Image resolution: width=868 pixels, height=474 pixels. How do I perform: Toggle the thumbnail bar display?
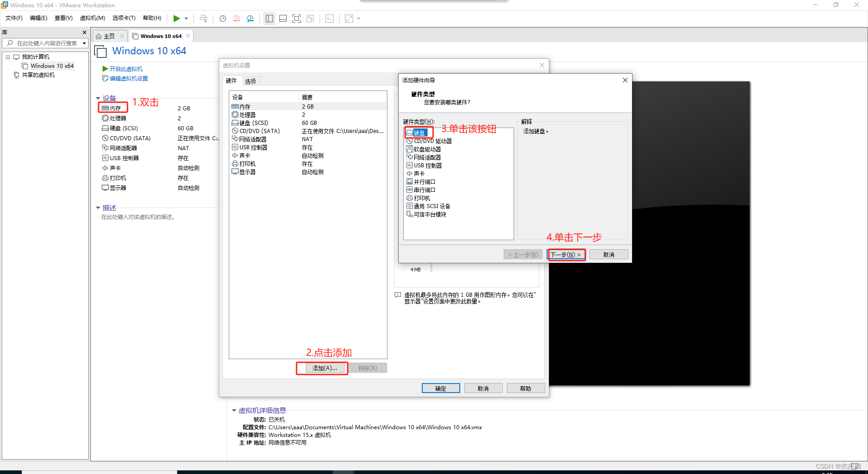(283, 19)
